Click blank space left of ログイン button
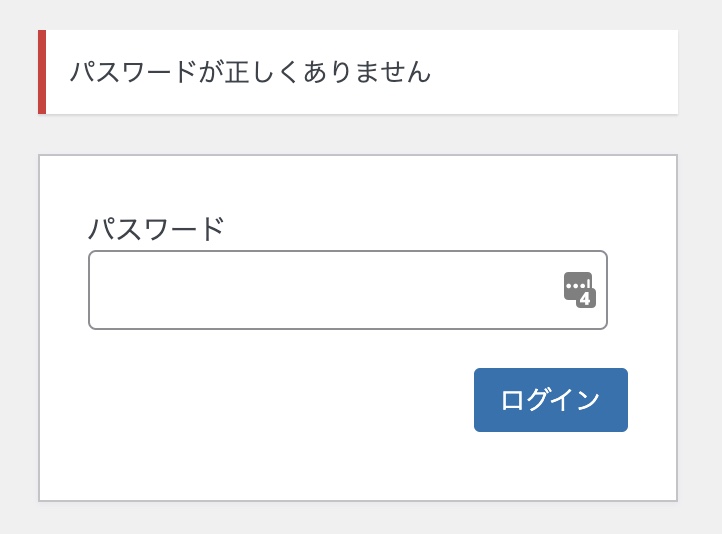Viewport: 722px width, 534px height. (x=276, y=400)
